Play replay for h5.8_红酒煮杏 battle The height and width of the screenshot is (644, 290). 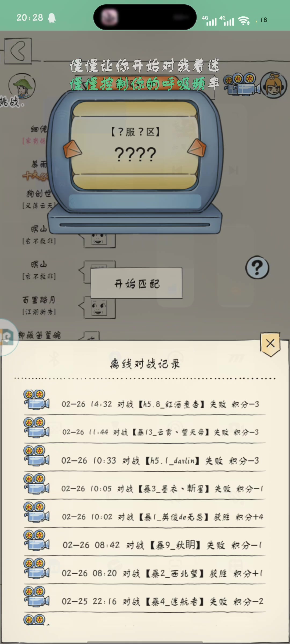(37, 400)
